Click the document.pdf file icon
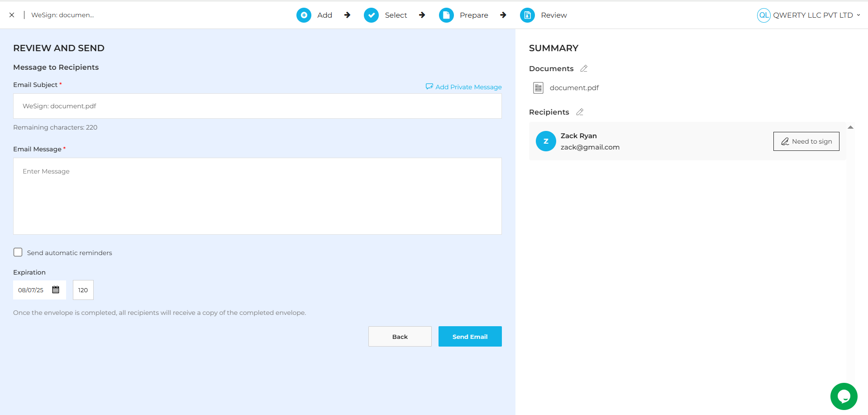The width and height of the screenshot is (868, 415). 538,88
